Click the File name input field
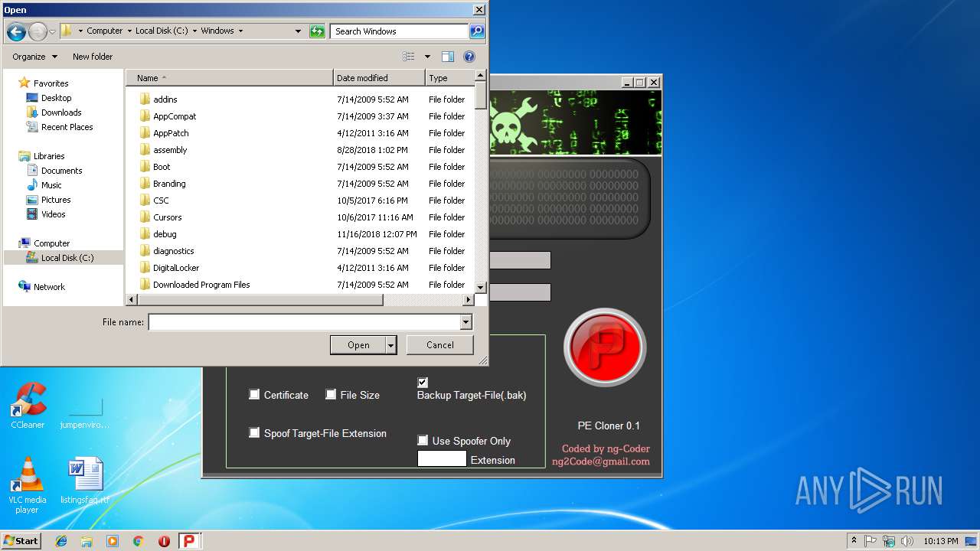The width and height of the screenshot is (980, 551). pyautogui.click(x=304, y=322)
